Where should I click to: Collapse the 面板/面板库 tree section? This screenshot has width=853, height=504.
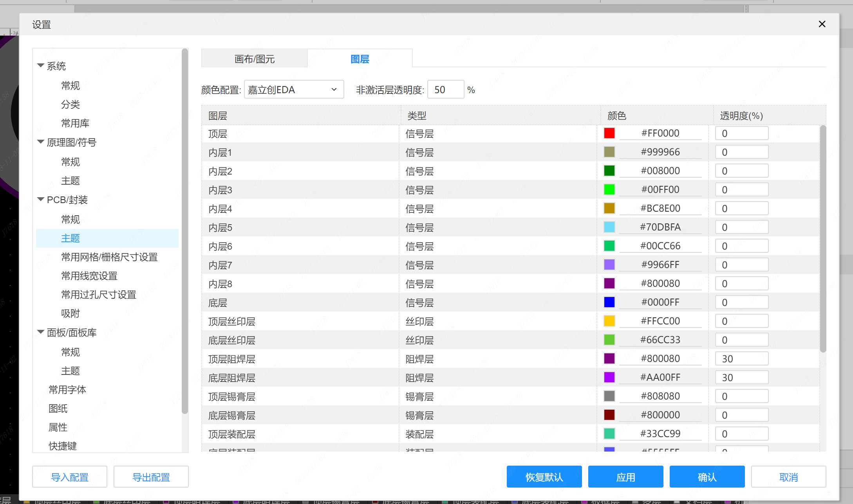pos(40,332)
